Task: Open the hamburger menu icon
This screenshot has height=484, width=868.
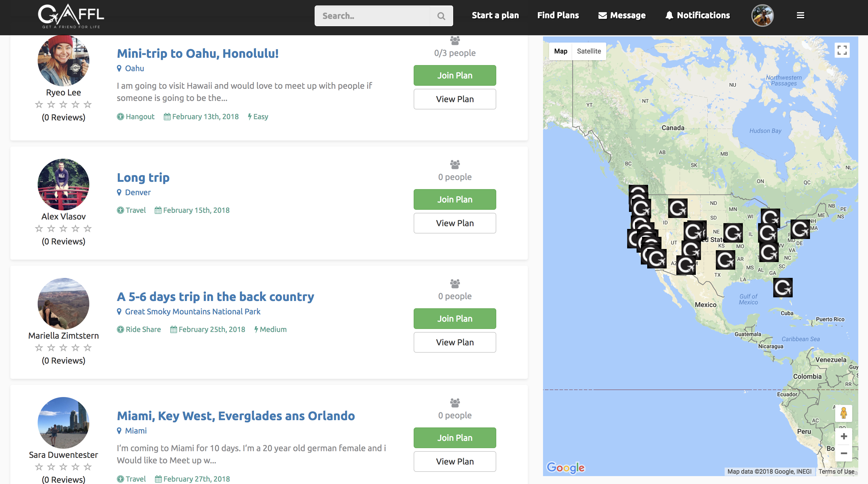Action: [x=800, y=16]
